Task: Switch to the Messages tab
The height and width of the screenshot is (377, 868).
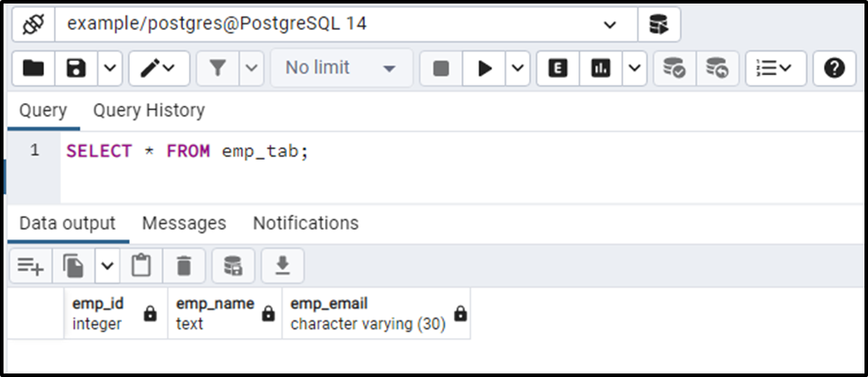Action: pos(185,223)
